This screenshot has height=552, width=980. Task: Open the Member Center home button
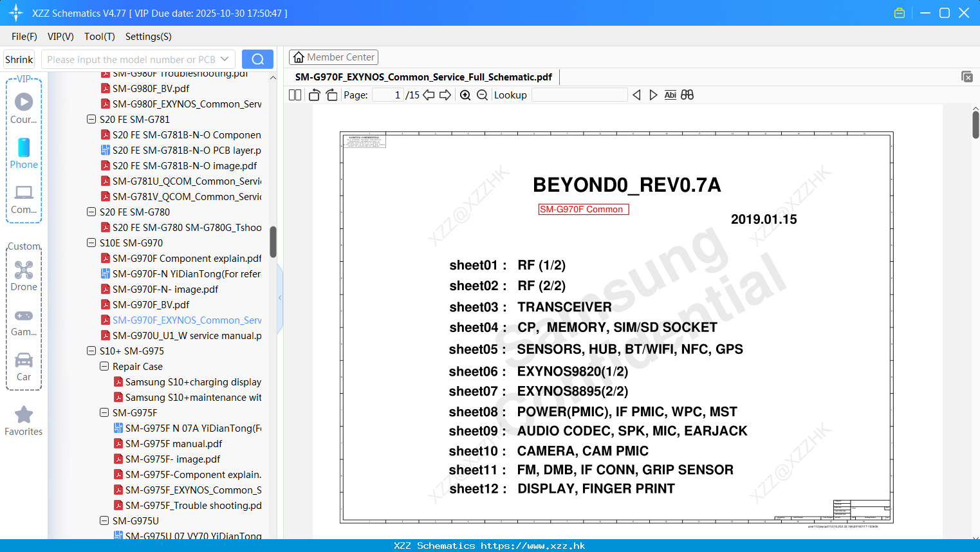click(333, 57)
